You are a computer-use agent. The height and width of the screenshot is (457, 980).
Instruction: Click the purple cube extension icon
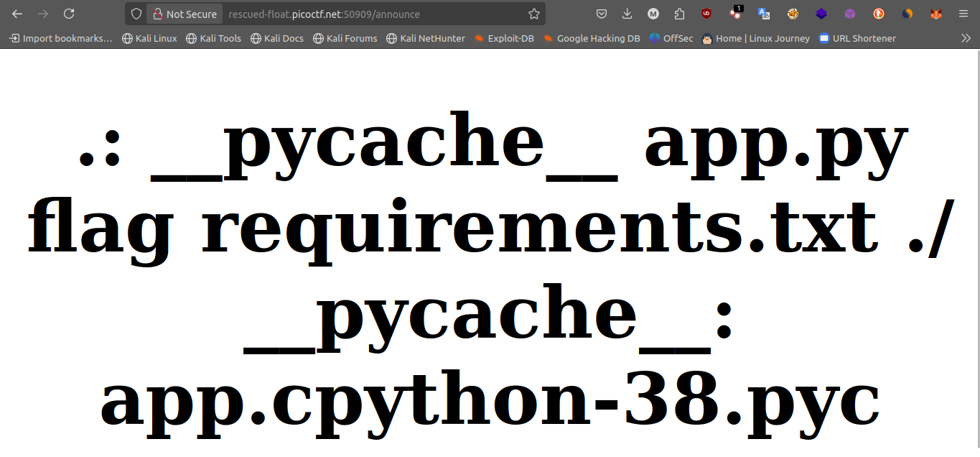(x=850, y=14)
